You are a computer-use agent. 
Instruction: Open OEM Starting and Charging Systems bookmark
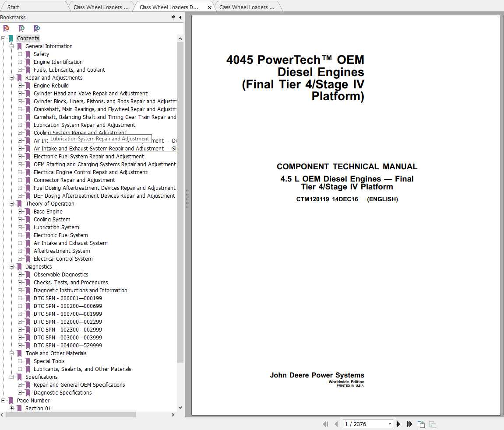coord(105,164)
